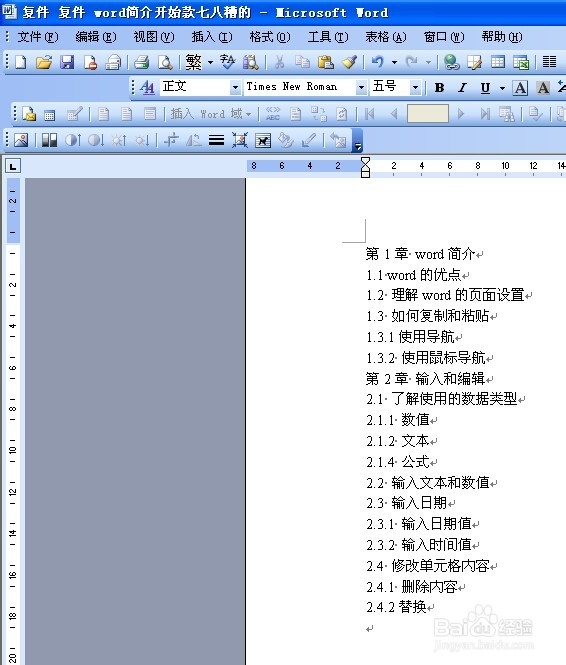Click the Columns layout icon
This screenshot has width=566, height=665.
(x=549, y=62)
